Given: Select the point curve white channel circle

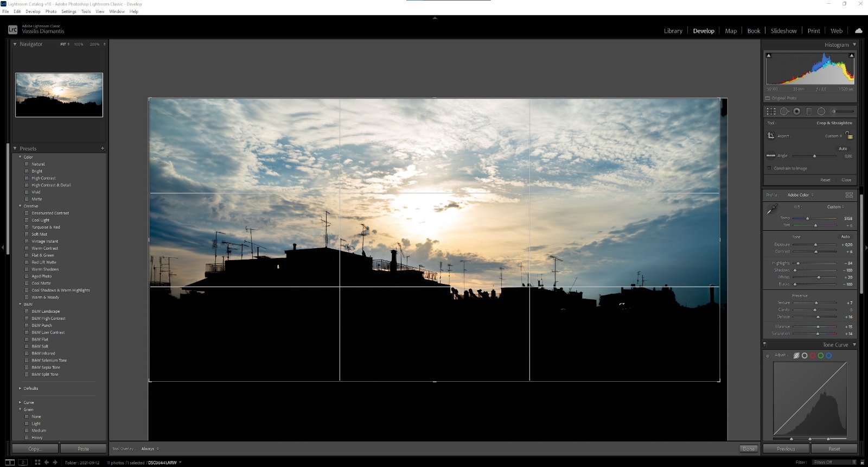Looking at the screenshot, I should pos(805,356).
